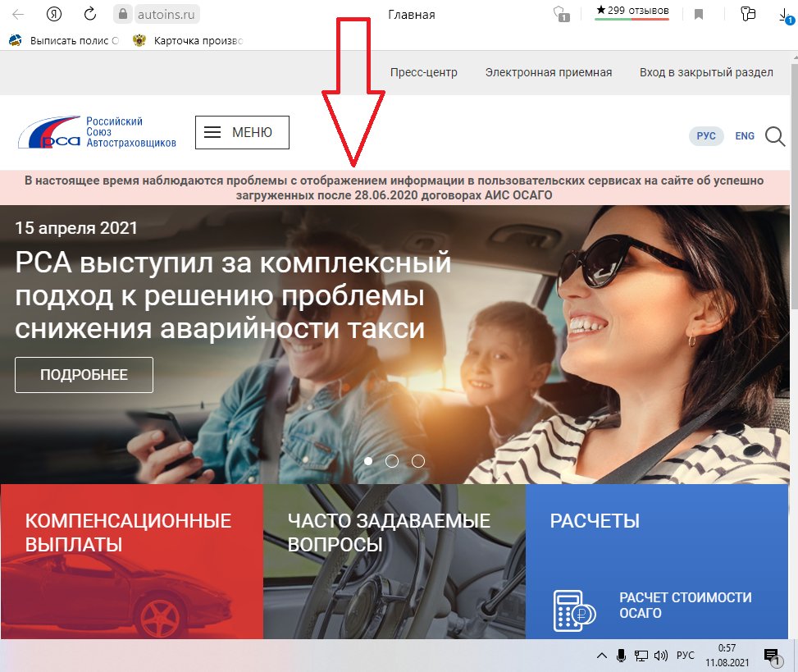The height and width of the screenshot is (672, 798).
Task: Select the third slider dot
Action: pyautogui.click(x=418, y=461)
